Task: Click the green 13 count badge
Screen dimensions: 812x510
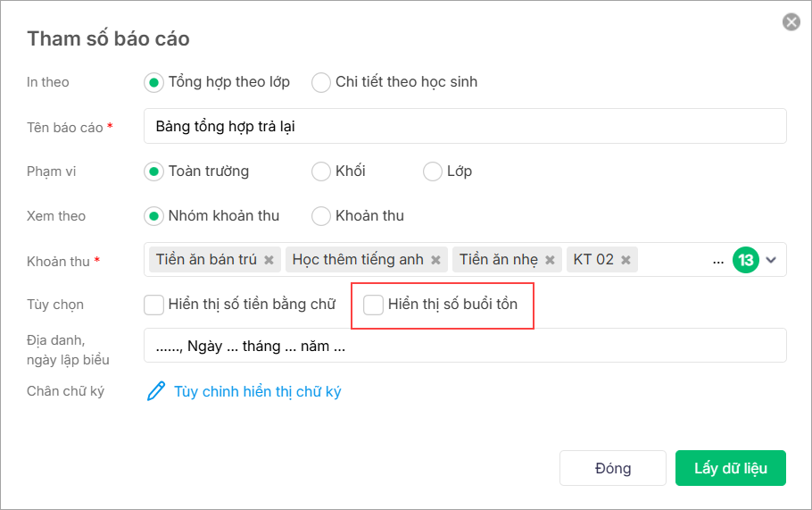Action: [x=745, y=260]
